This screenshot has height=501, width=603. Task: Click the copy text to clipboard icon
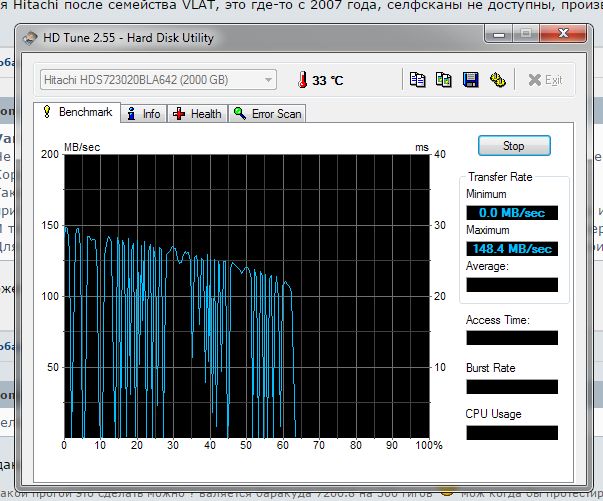pos(418,80)
